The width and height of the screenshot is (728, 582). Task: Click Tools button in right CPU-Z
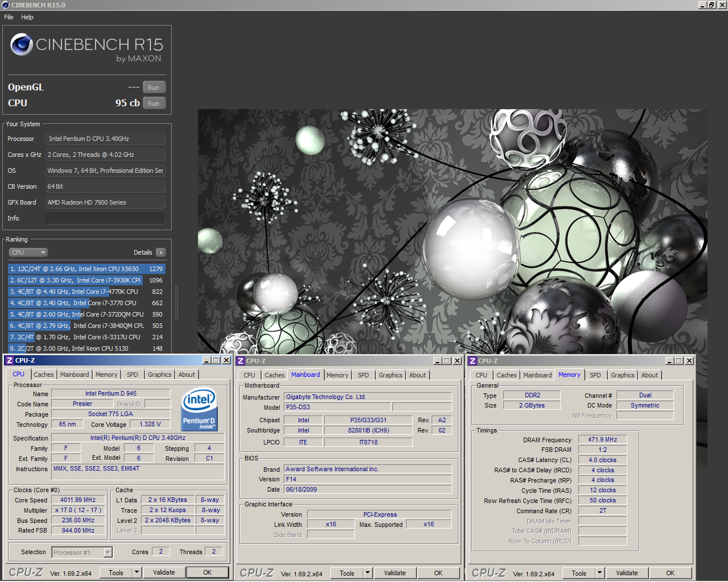[x=579, y=573]
